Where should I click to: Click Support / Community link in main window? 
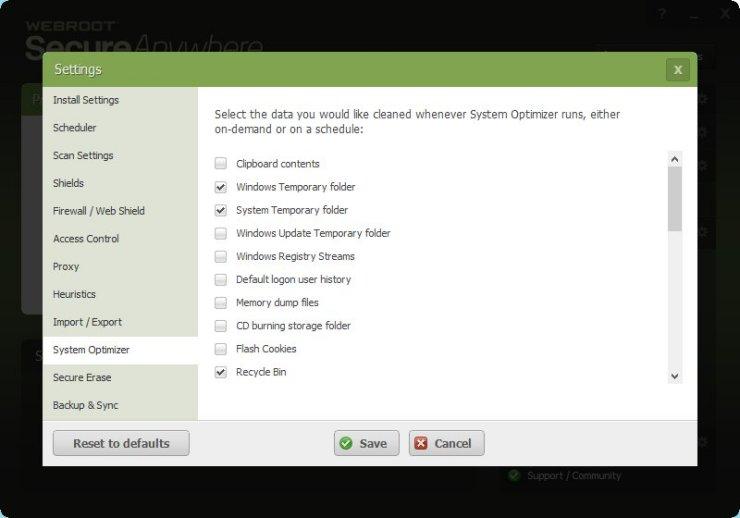point(574,476)
